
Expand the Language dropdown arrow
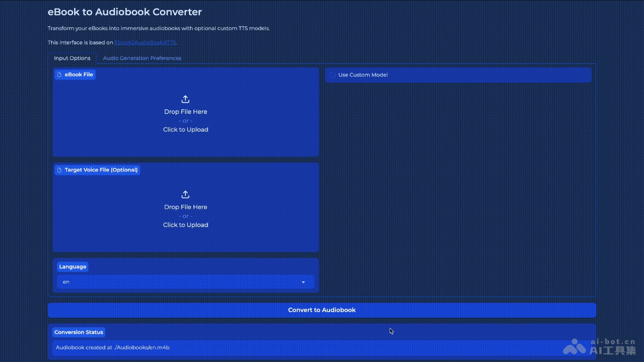click(303, 282)
